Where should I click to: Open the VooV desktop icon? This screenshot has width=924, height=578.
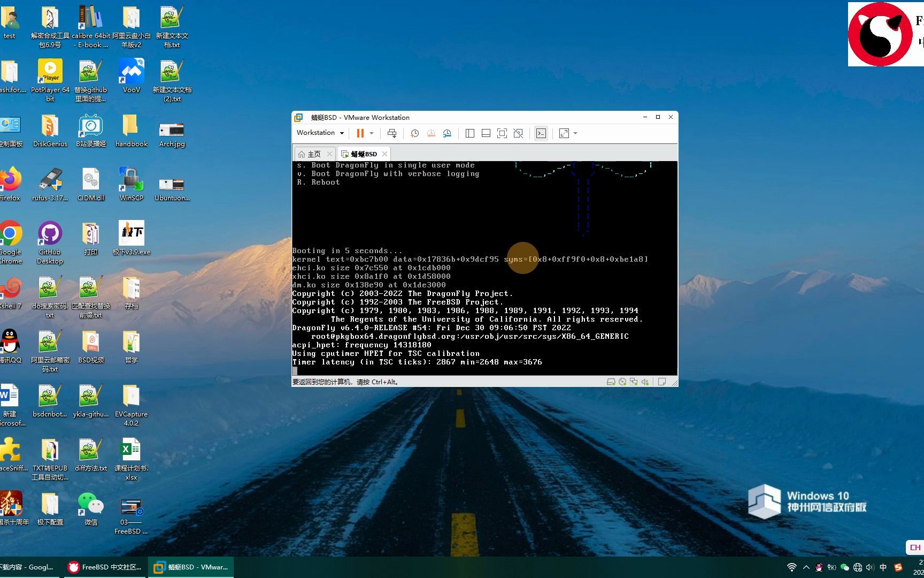[132, 76]
